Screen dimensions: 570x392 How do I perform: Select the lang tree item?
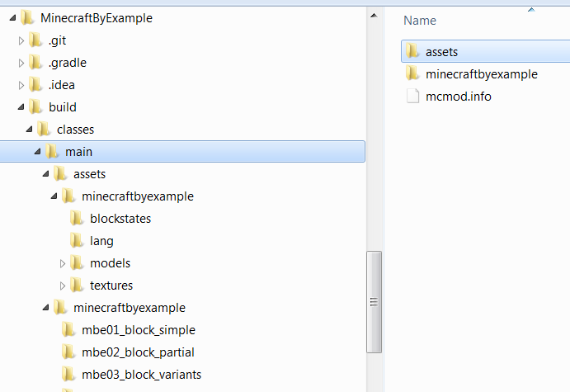point(101,241)
